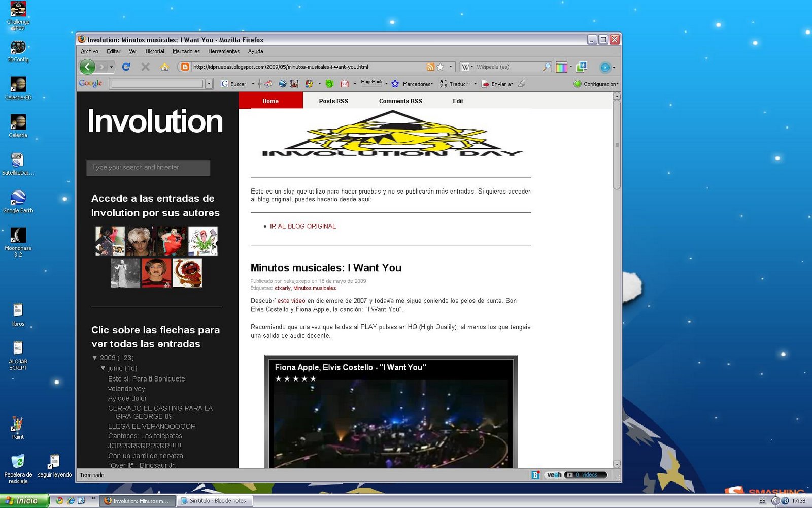
Task: Click the Blogger site icon in the address bar
Action: pyautogui.click(x=185, y=67)
